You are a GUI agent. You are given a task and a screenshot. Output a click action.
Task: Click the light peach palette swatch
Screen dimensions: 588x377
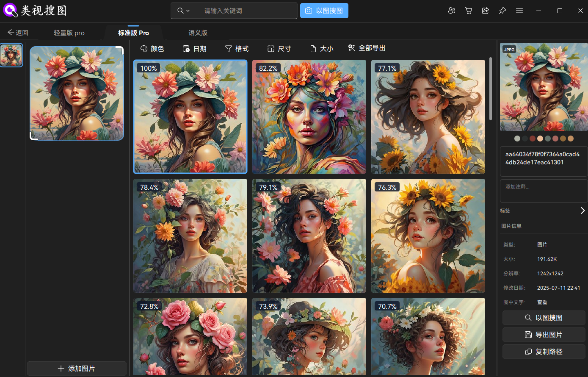point(540,139)
